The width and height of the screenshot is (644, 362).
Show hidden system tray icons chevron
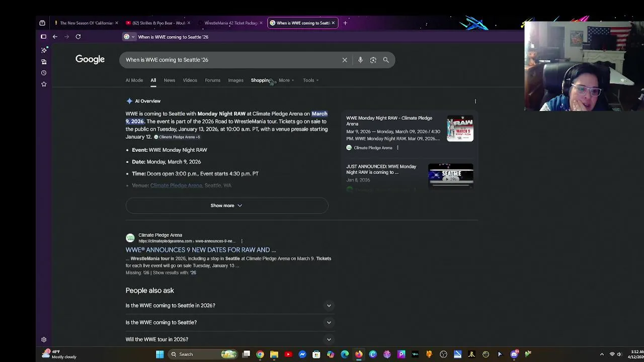(602, 354)
